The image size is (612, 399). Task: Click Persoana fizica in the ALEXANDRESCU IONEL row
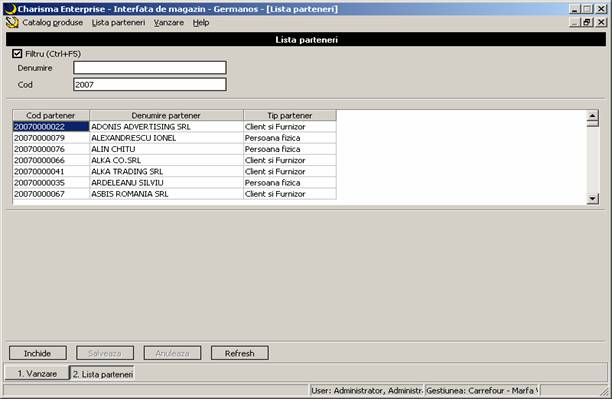(290, 138)
